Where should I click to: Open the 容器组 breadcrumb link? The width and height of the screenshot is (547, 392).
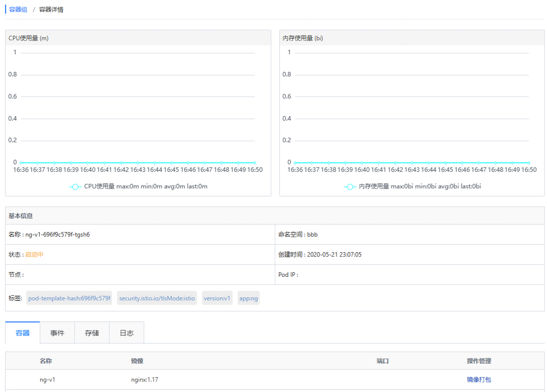pos(18,10)
